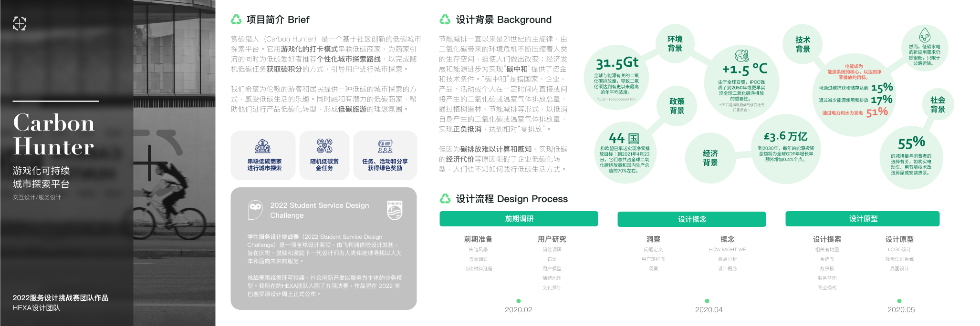Click the timeline dot above 2020.02

(519, 301)
